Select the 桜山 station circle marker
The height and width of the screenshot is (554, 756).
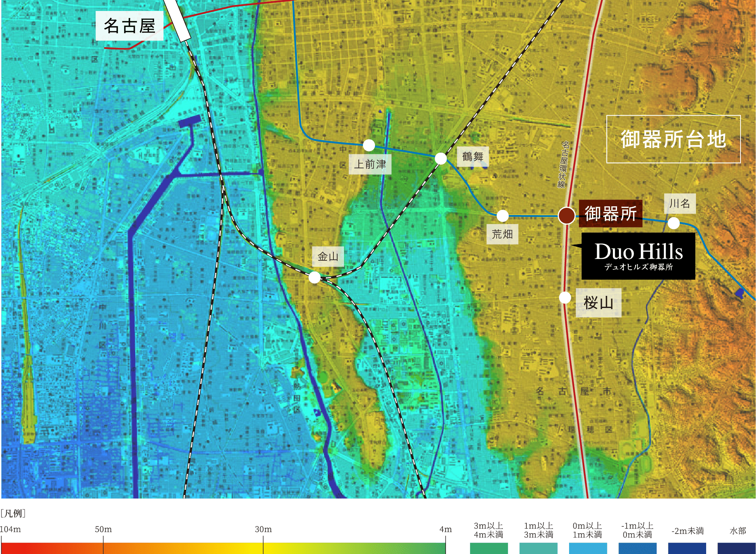pyautogui.click(x=565, y=297)
